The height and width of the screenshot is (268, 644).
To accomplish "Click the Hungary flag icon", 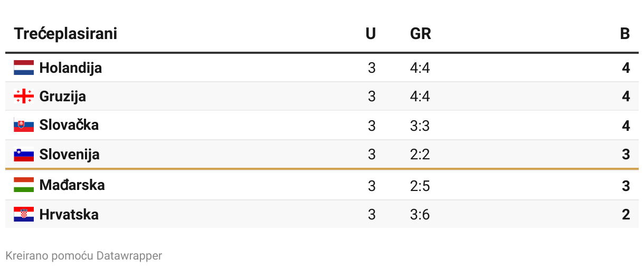I will coord(24,185).
